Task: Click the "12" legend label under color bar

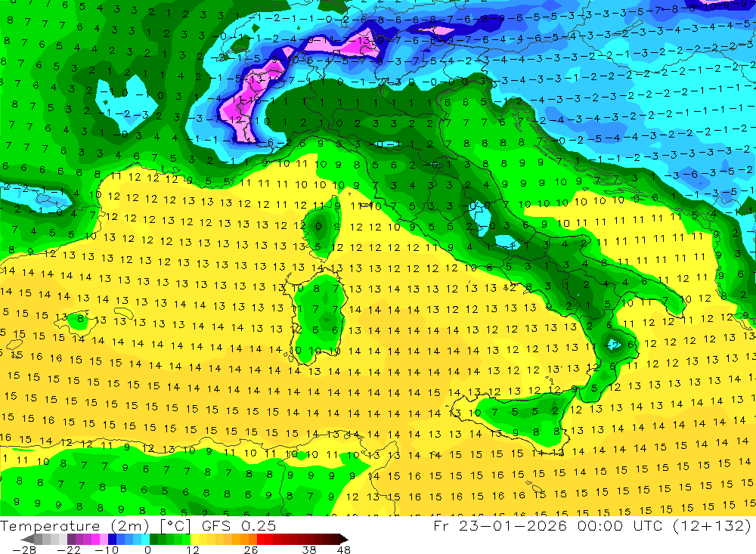Action: click(192, 549)
